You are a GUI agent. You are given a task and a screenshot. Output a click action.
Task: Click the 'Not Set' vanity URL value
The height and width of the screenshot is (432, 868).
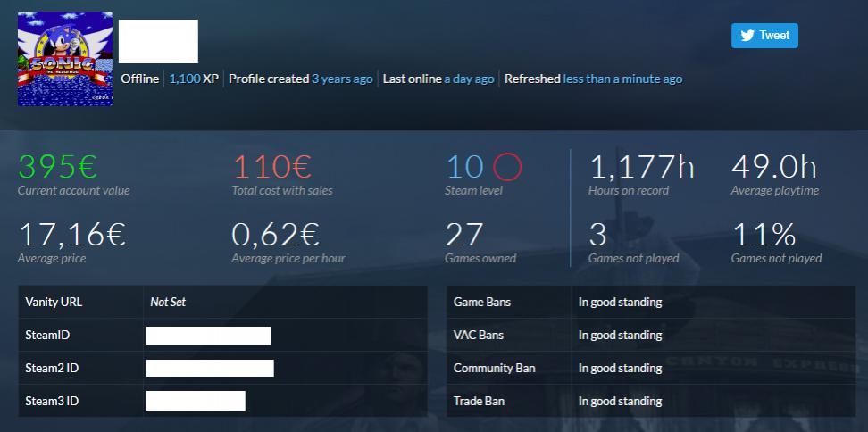tap(168, 302)
